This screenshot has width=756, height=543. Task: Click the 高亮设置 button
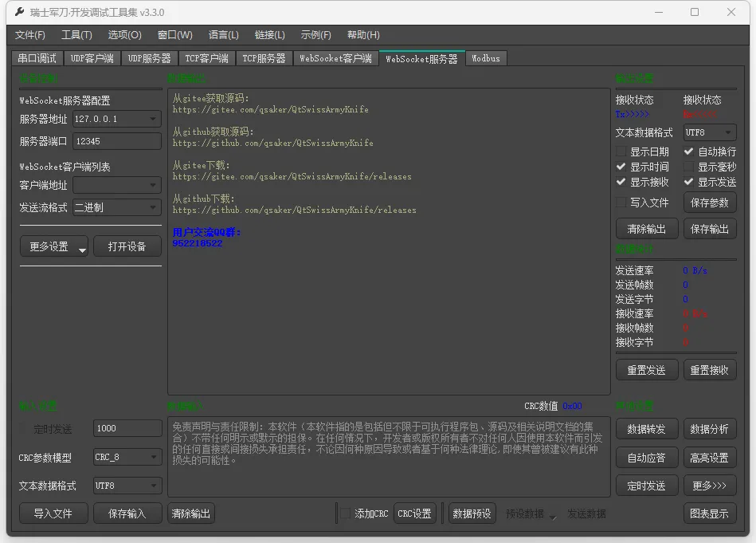click(710, 458)
